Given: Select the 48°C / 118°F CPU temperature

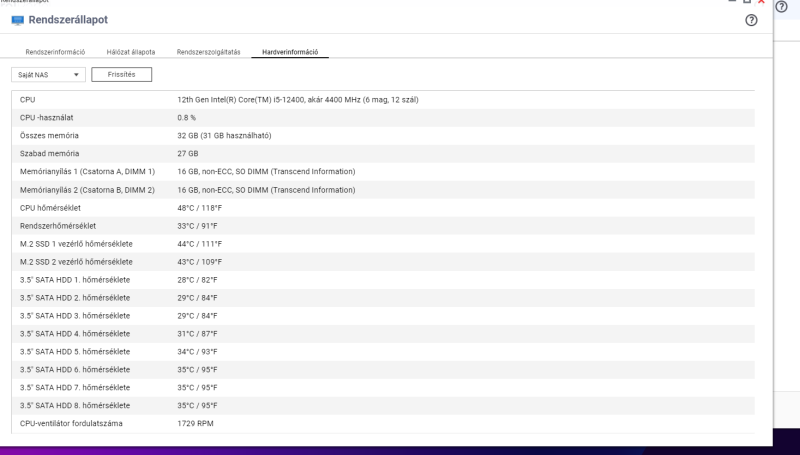Looking at the screenshot, I should pyautogui.click(x=199, y=208).
